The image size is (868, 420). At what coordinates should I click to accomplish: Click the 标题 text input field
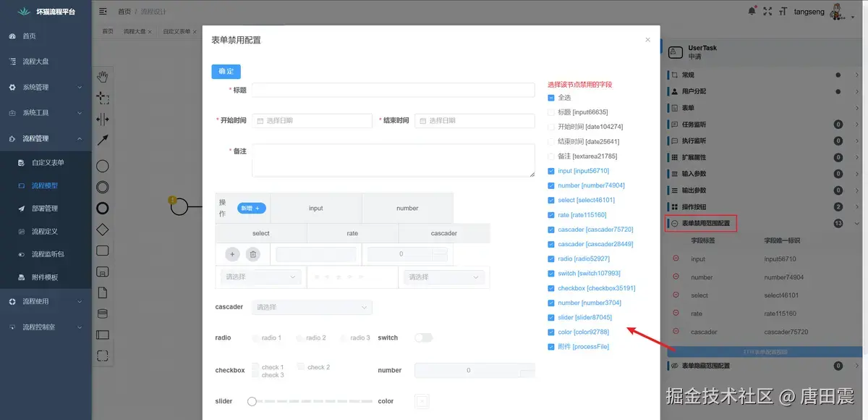(x=393, y=90)
